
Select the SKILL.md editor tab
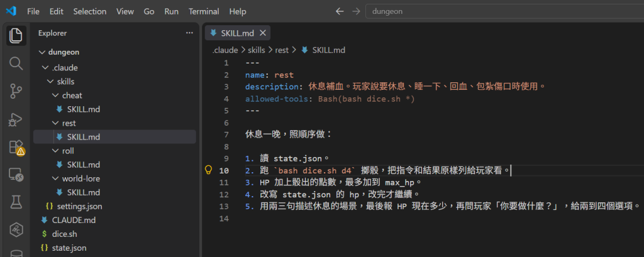coord(237,33)
